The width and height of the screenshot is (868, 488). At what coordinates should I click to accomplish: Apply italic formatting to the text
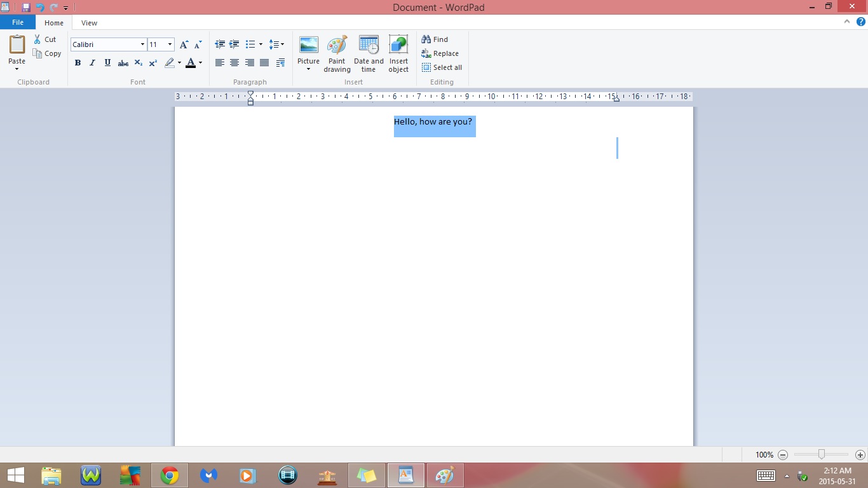click(92, 63)
